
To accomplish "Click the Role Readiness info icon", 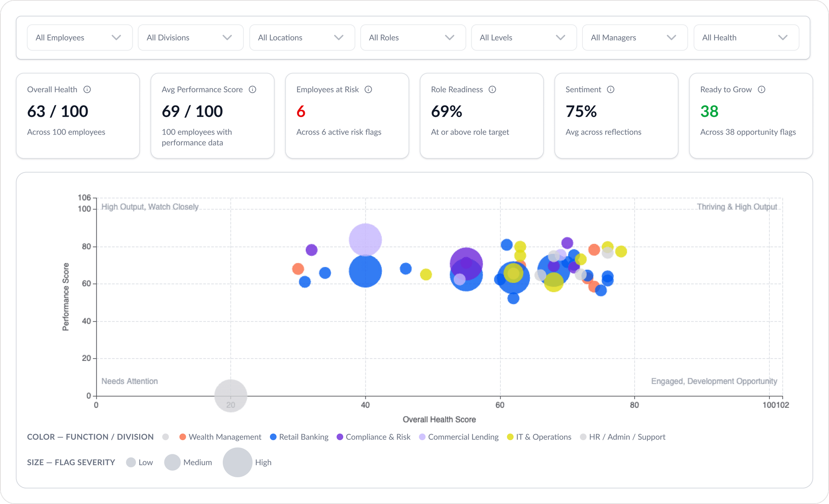I will coord(492,89).
